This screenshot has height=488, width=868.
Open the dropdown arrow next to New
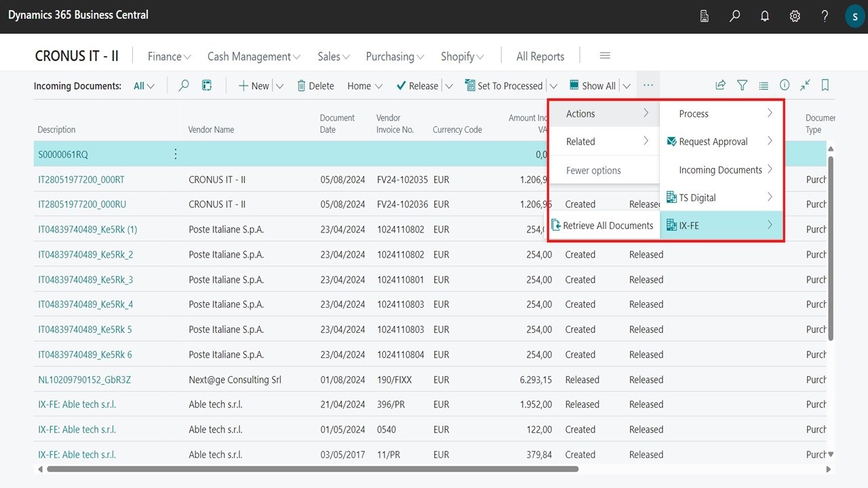[x=280, y=86]
